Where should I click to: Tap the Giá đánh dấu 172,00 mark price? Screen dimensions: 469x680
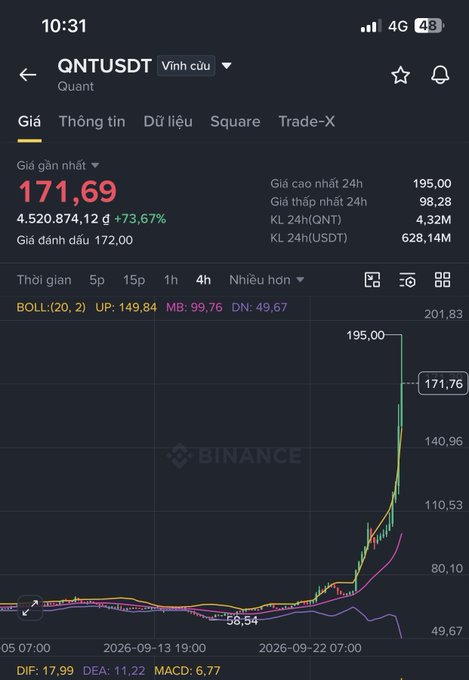(x=75, y=240)
